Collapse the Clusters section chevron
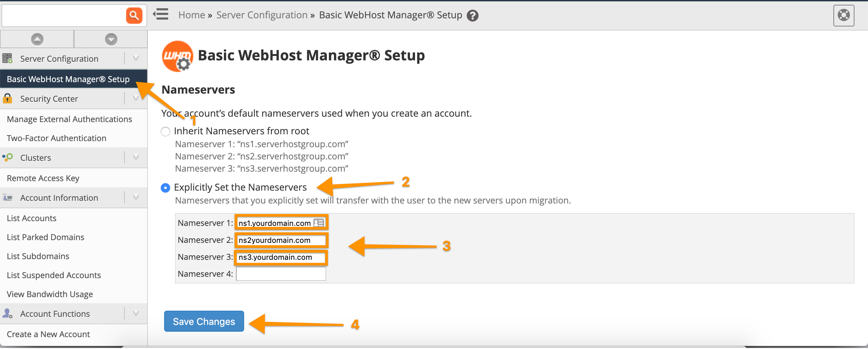 [136, 157]
